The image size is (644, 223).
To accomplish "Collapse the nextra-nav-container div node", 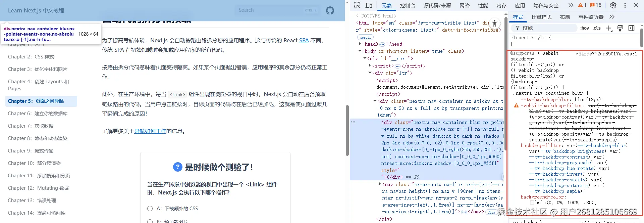I will click(x=375, y=101).
